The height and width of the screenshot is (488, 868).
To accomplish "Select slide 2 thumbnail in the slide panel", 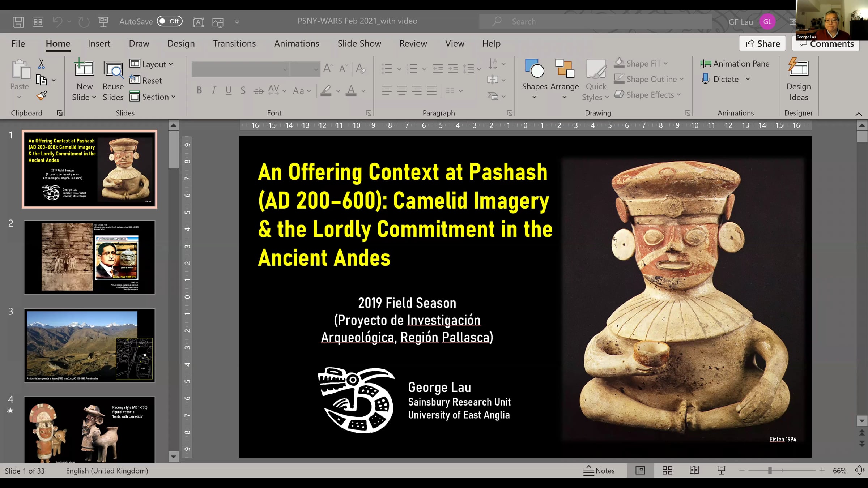I will point(89,257).
